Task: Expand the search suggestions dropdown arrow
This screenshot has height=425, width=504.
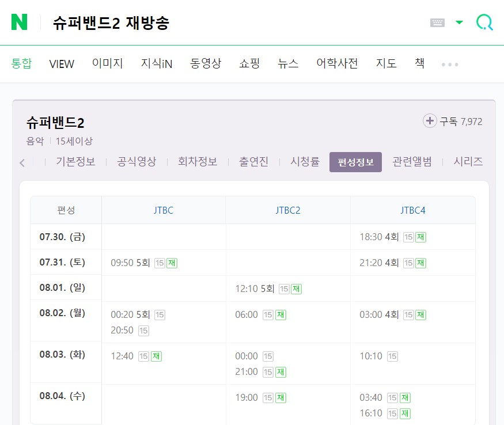Action: click(x=459, y=22)
